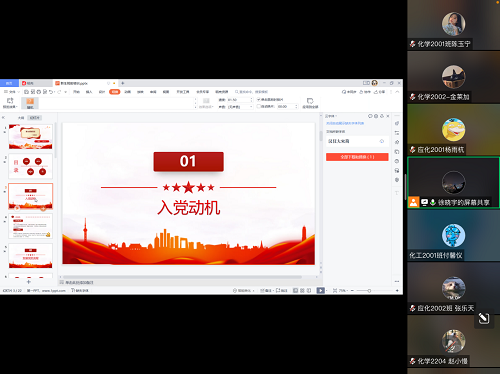500x374 pixels.
Task: Toggle the auto advance after time checkbox
Action: coord(258,106)
